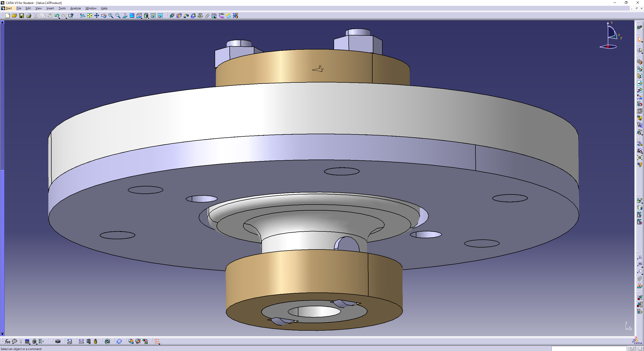Click the Start menu button
This screenshot has width=644, height=351.
9,8
